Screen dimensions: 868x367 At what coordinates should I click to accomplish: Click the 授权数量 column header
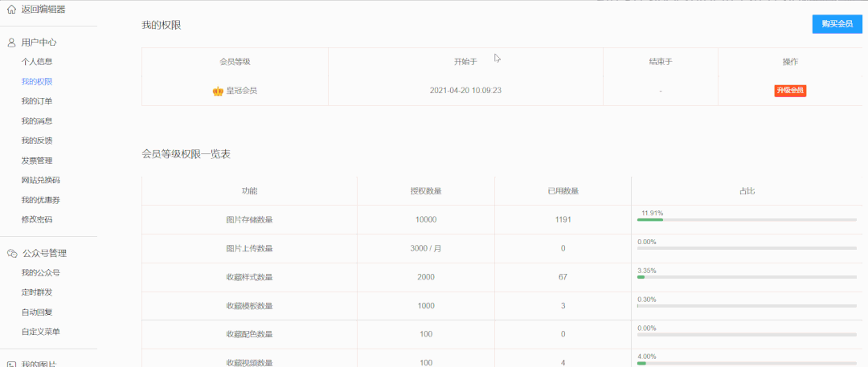pos(426,191)
